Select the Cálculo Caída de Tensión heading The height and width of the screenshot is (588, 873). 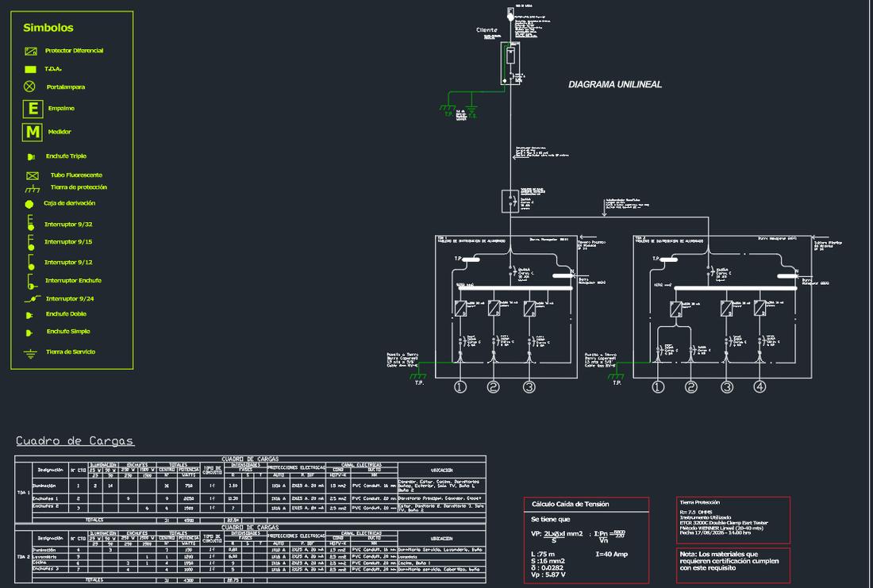[570, 505]
